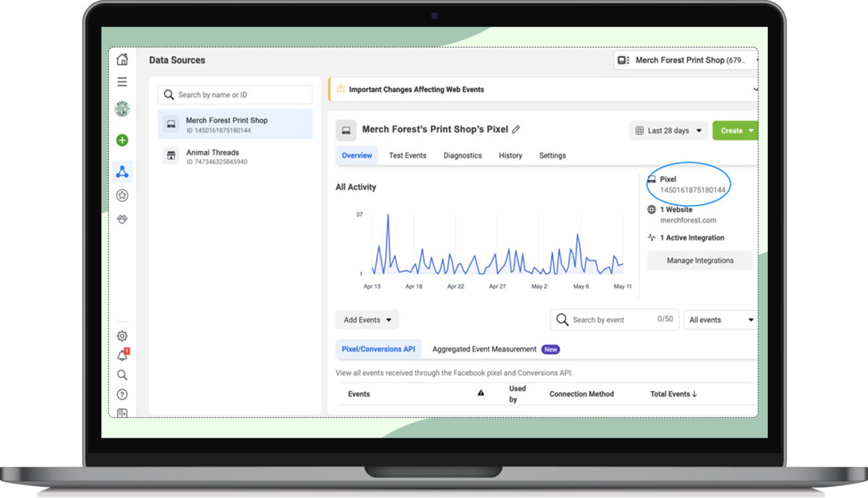Image resolution: width=868 pixels, height=498 pixels.
Task: Click the Manage Integrations button
Action: click(x=700, y=260)
